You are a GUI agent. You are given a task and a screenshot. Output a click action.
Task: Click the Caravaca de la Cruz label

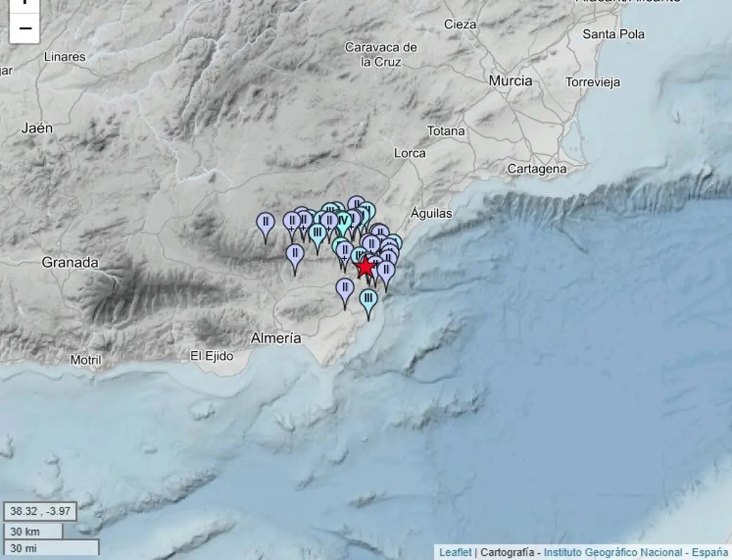point(381,54)
